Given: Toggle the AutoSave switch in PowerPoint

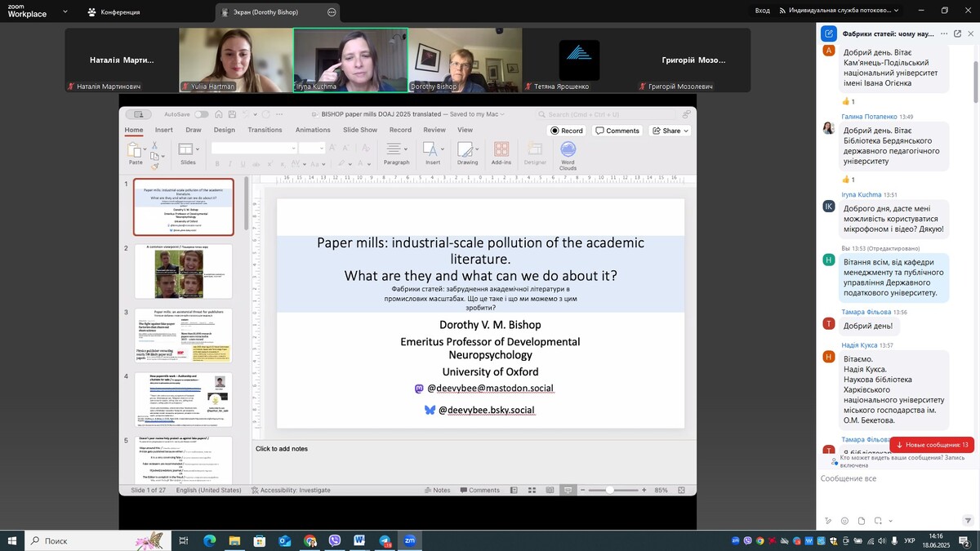Looking at the screenshot, I should 201,114.
